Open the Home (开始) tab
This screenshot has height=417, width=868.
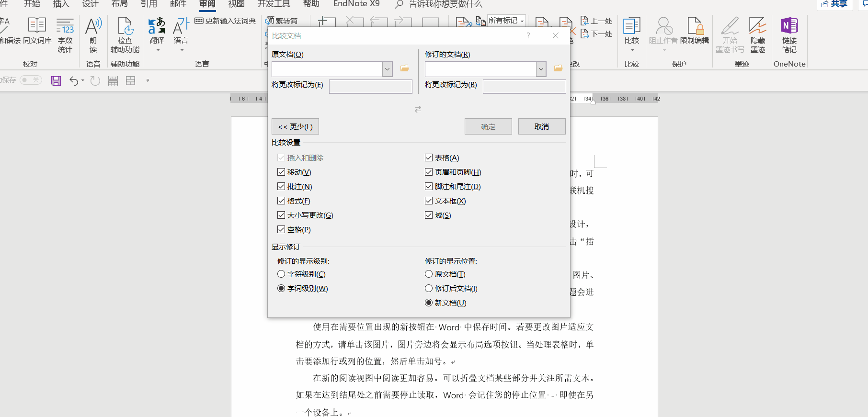tap(32, 4)
